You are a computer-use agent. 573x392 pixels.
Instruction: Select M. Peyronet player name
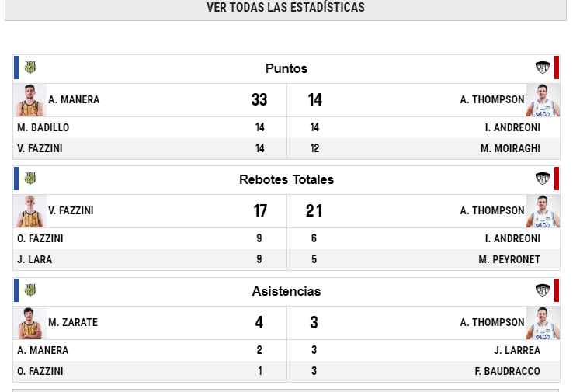click(509, 259)
